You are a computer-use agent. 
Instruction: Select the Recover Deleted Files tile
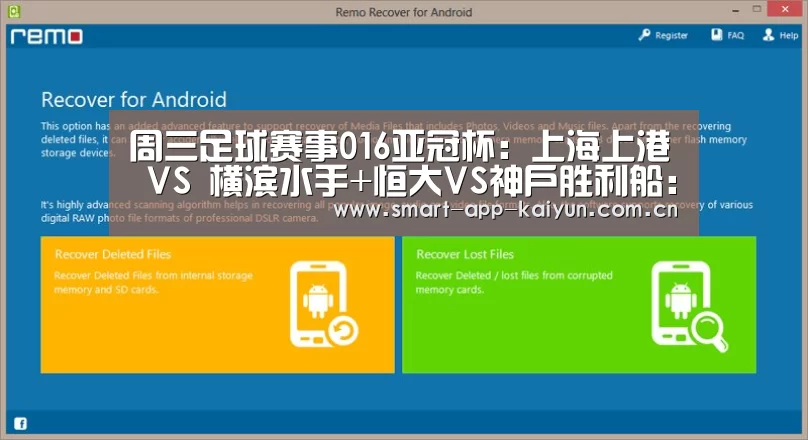pos(217,304)
